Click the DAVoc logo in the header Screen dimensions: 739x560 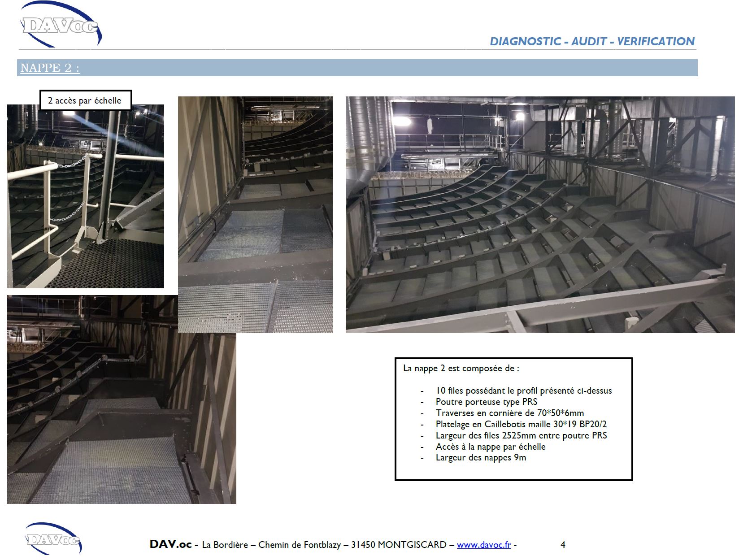point(61,25)
